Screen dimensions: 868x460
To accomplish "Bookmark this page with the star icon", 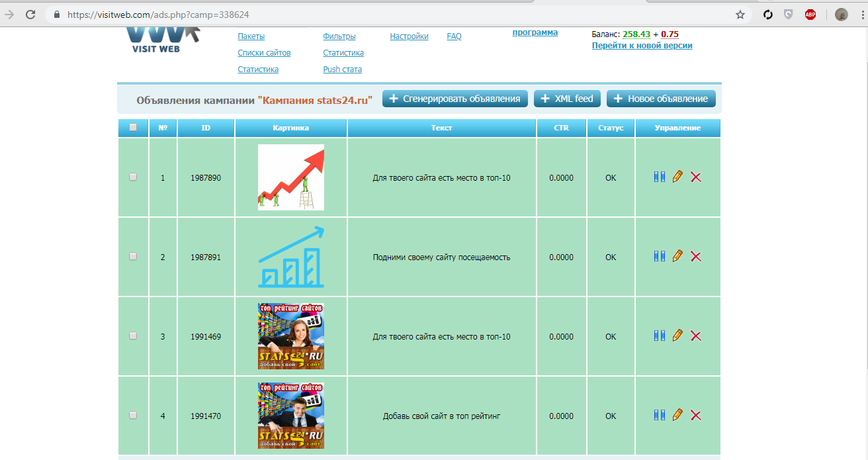I will pyautogui.click(x=740, y=15).
